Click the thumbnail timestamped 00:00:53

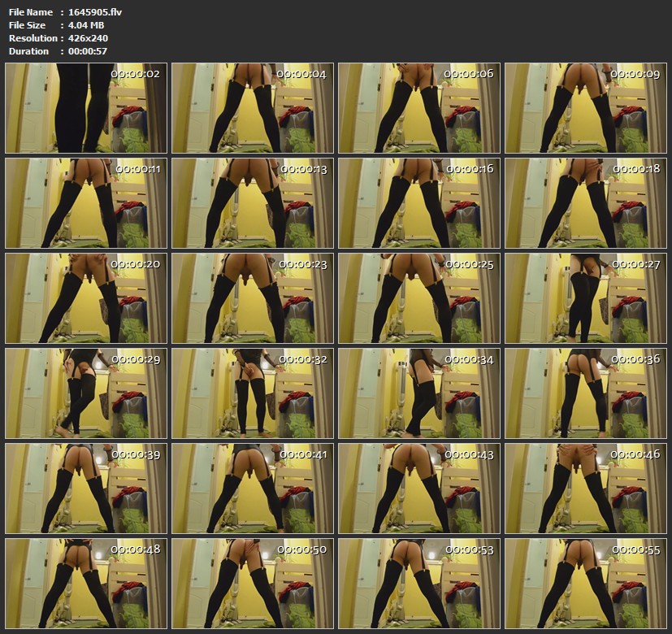(x=418, y=583)
